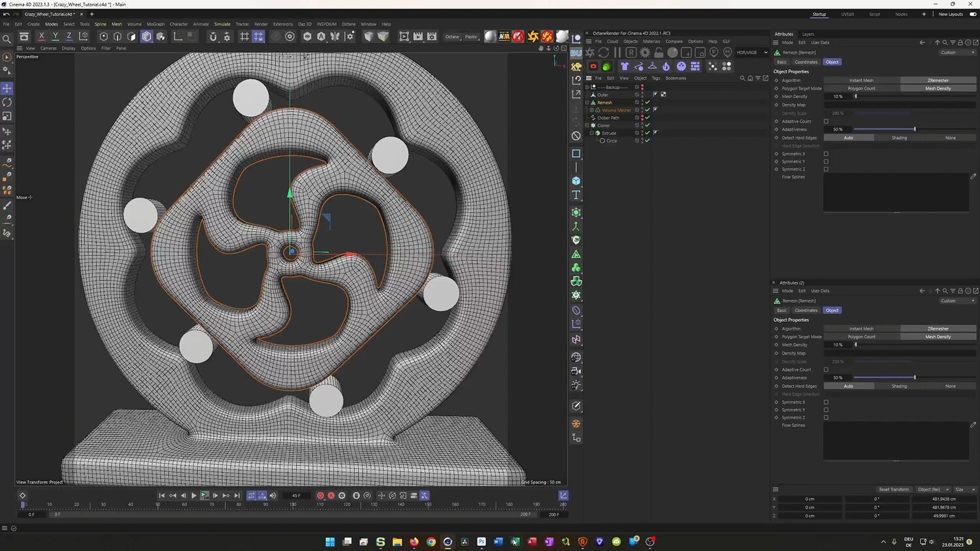Click the Octane hanger icon
This screenshot has height=551, width=980.
(652, 66)
